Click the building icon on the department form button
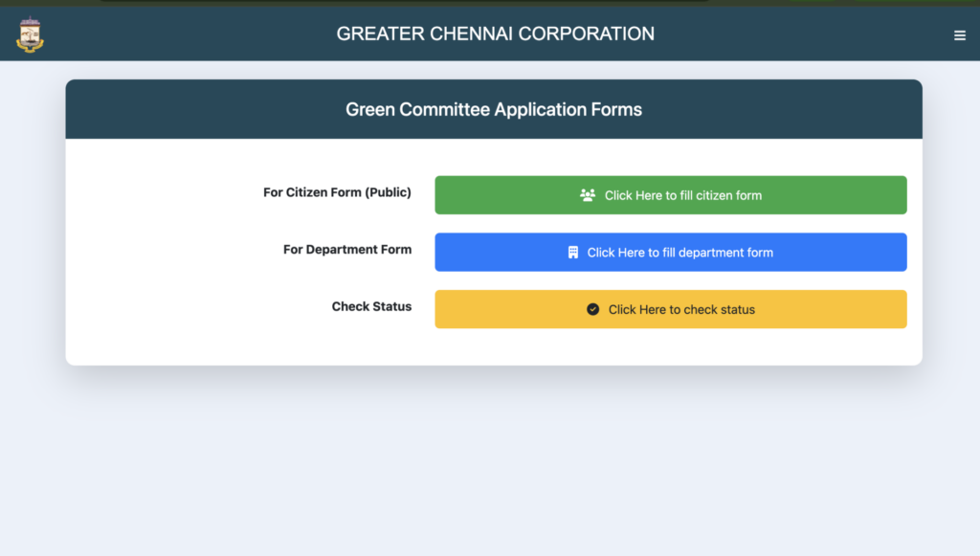This screenshot has width=980, height=556. coord(573,252)
